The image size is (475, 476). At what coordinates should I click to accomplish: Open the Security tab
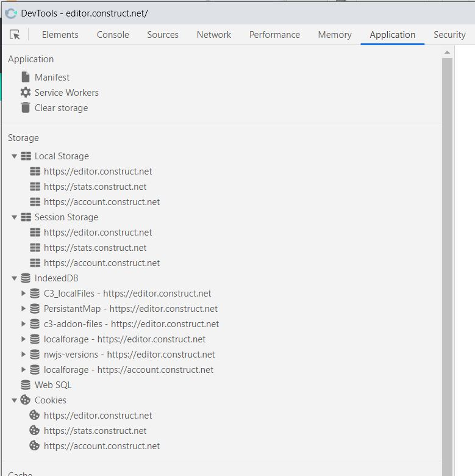tap(449, 35)
